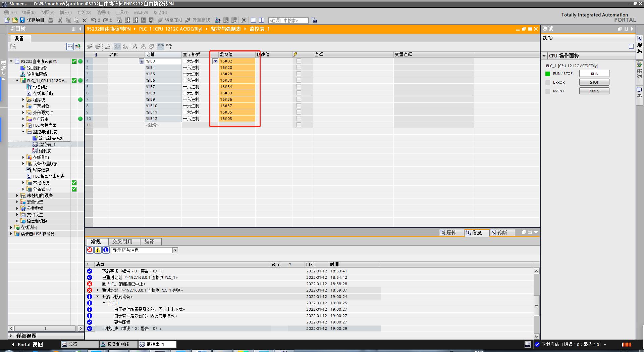The image size is (644, 352).
Task: Click the paste icon in the toolbar
Action: click(76, 20)
